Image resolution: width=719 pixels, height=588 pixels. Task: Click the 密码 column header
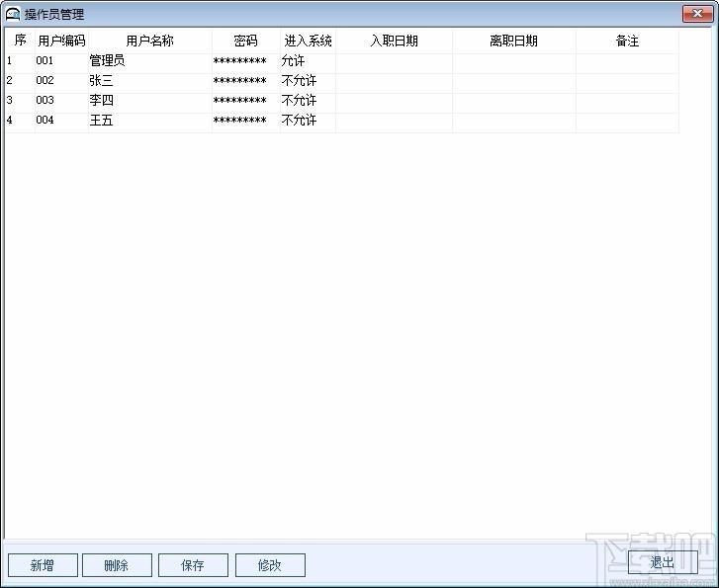tap(246, 41)
